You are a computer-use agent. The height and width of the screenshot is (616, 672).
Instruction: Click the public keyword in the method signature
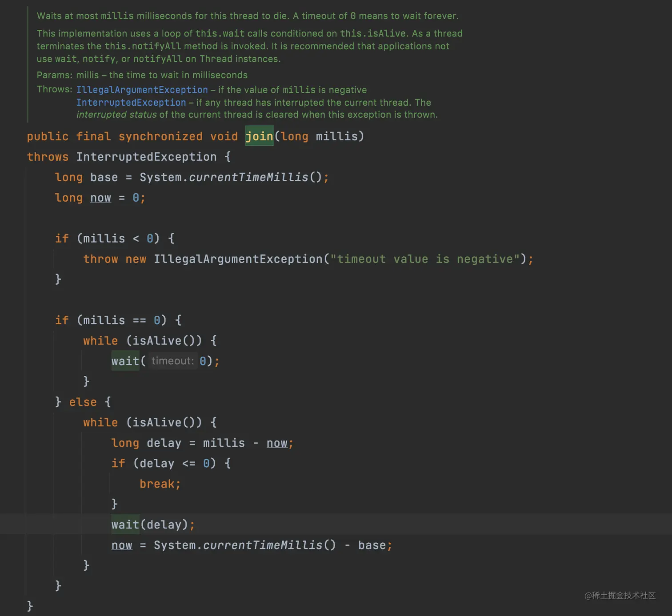[48, 136]
